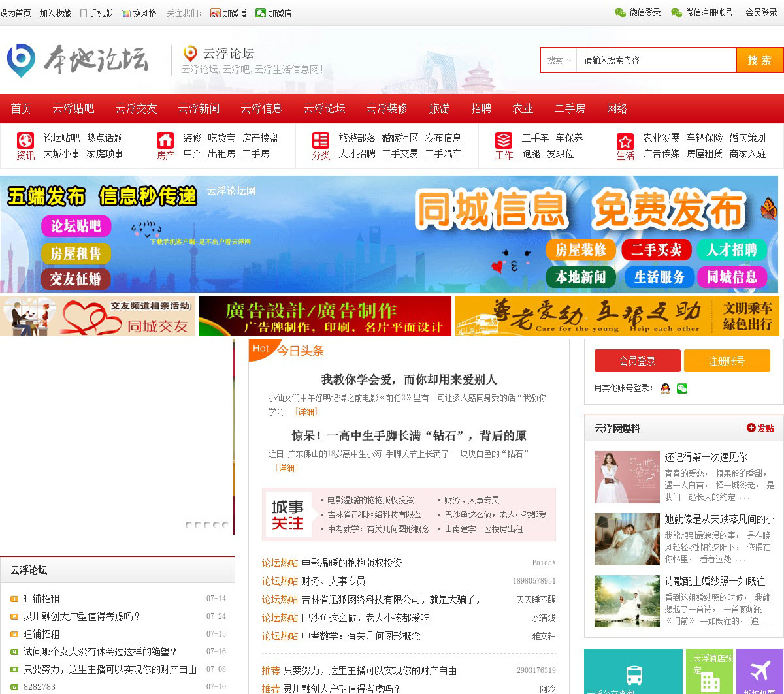
Task: Click the 人才招聘 teal banner button
Action: [x=731, y=250]
